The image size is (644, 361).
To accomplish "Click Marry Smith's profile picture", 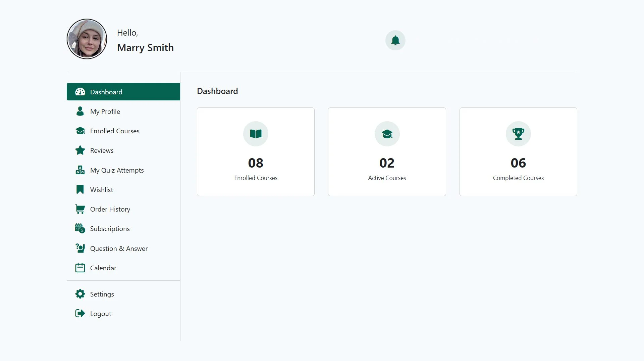I will [87, 39].
